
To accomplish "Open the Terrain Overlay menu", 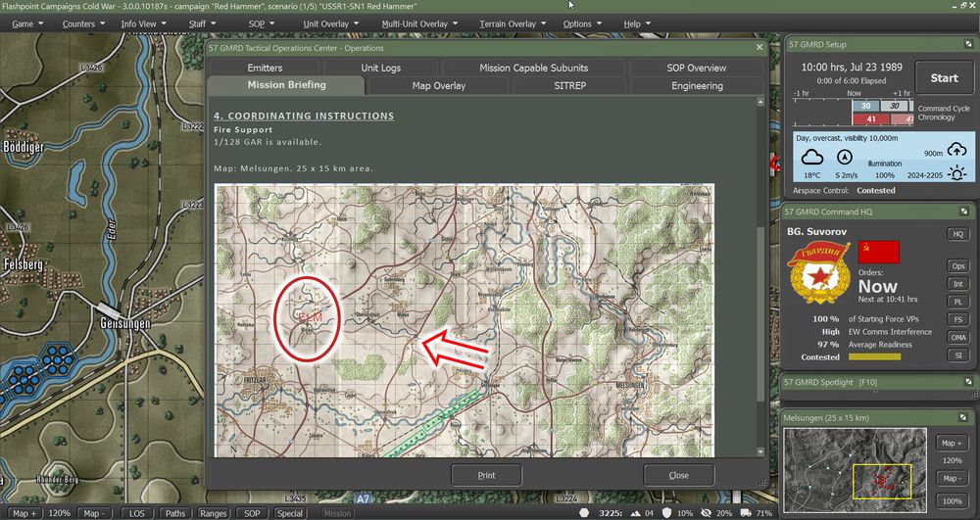I will click(513, 24).
